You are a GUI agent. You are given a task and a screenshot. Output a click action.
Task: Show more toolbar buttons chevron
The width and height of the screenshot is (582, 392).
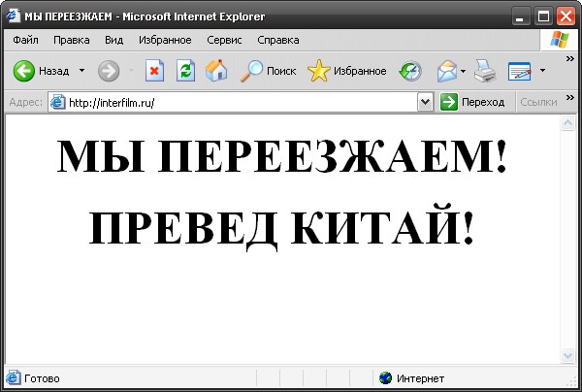coord(569,58)
